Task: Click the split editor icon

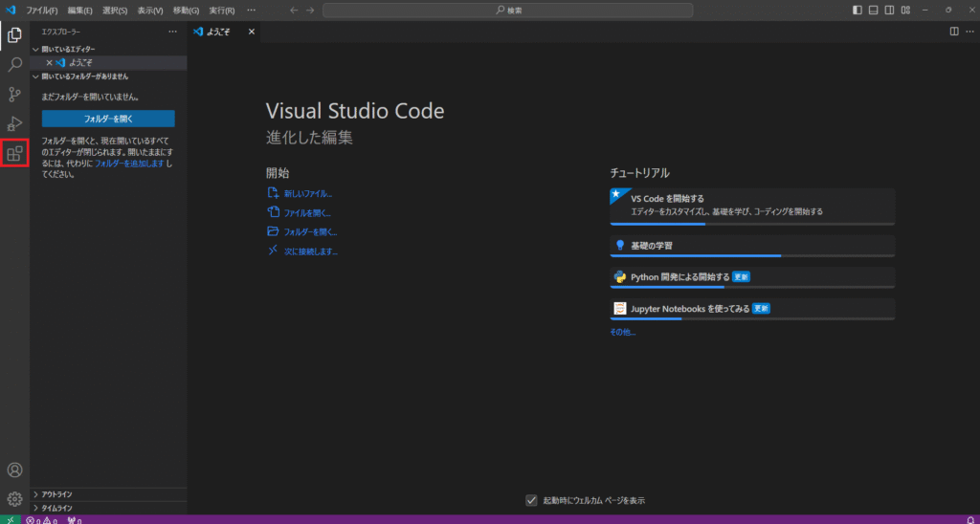Action: 953,32
